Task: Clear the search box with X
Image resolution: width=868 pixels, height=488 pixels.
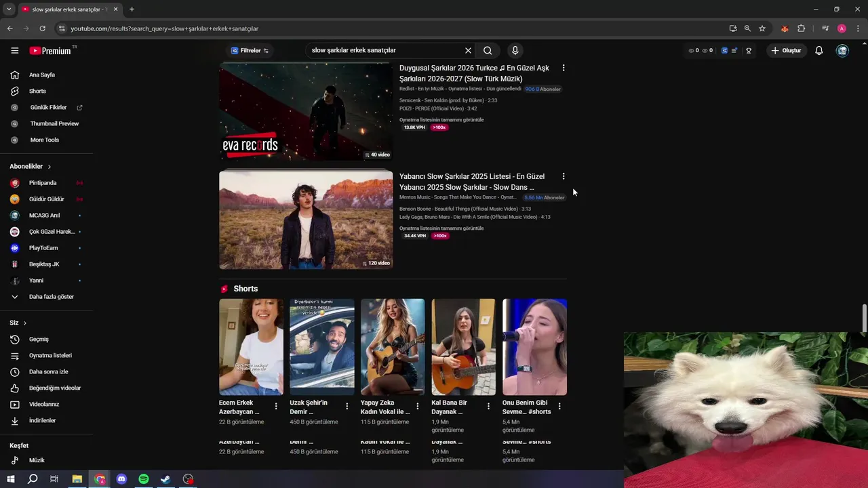Action: pos(468,50)
